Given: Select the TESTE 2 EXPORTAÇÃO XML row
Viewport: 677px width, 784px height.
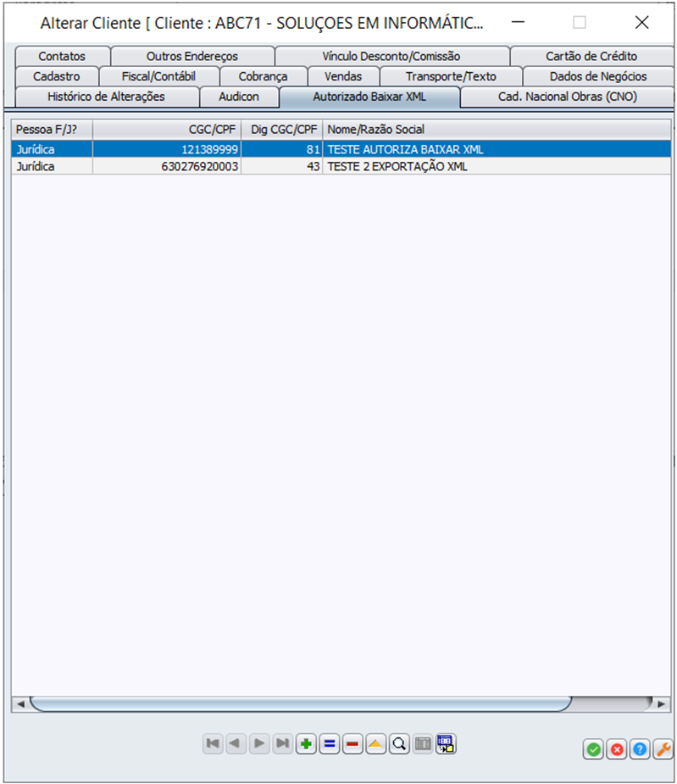Looking at the screenshot, I should click(x=397, y=167).
